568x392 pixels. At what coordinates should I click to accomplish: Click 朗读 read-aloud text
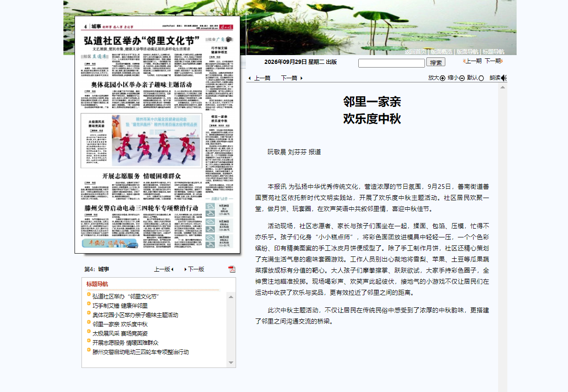click(x=495, y=78)
